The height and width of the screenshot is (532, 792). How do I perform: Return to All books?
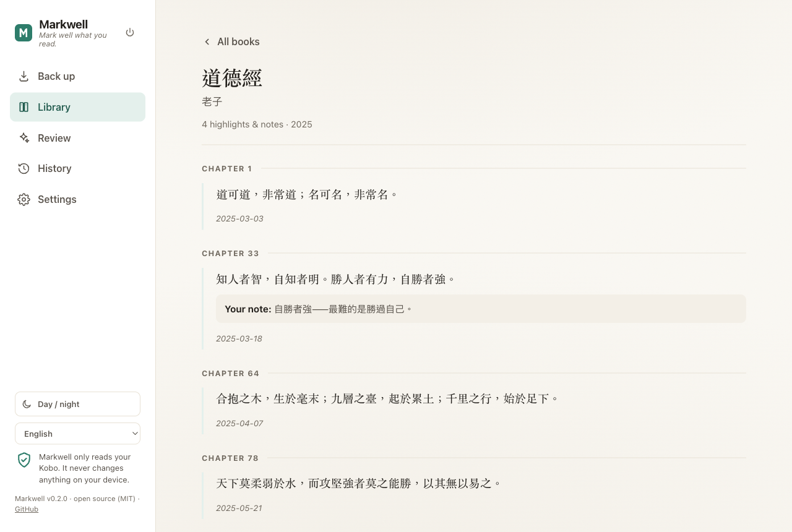pyautogui.click(x=231, y=41)
